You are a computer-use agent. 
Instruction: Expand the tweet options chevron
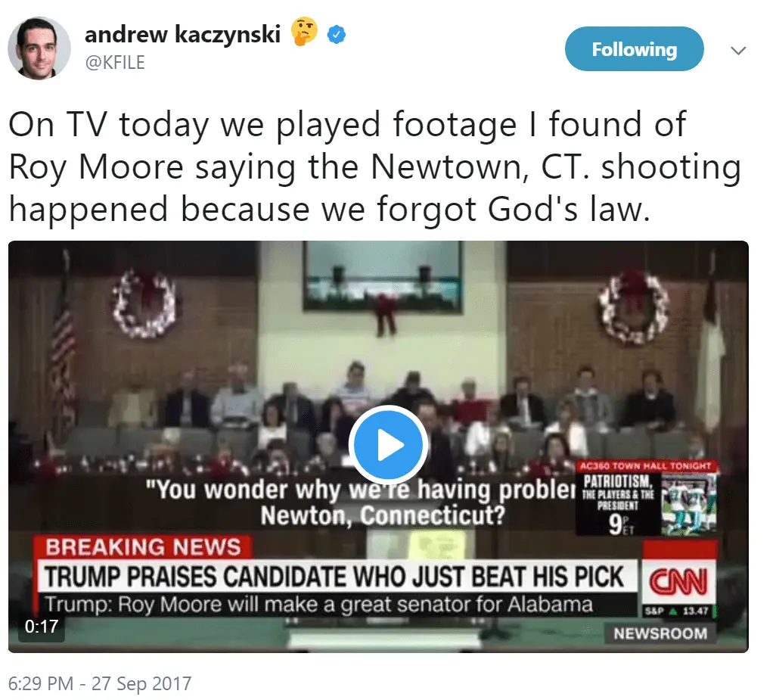738,51
